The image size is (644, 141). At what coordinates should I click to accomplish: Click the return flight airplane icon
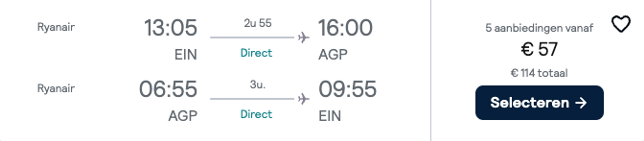point(304,99)
